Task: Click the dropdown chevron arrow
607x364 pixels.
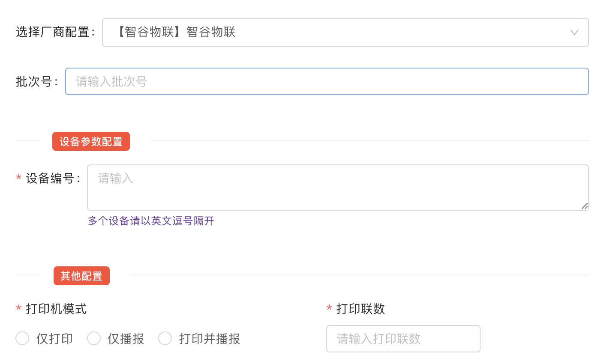Action: [574, 32]
